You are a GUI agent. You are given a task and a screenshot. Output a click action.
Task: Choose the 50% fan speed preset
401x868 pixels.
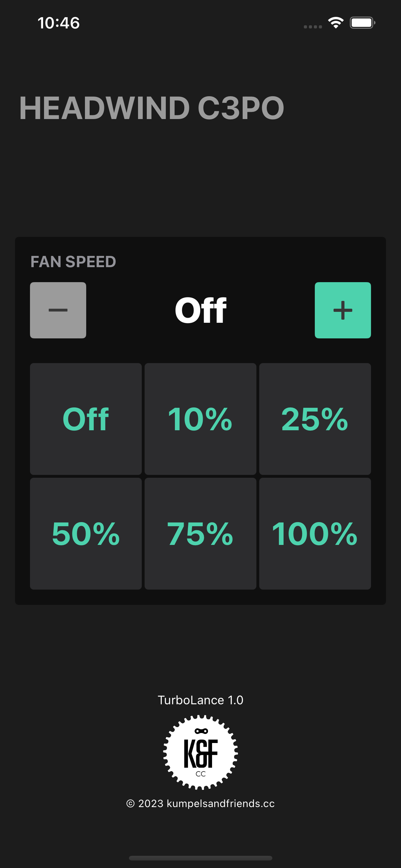[86, 533]
